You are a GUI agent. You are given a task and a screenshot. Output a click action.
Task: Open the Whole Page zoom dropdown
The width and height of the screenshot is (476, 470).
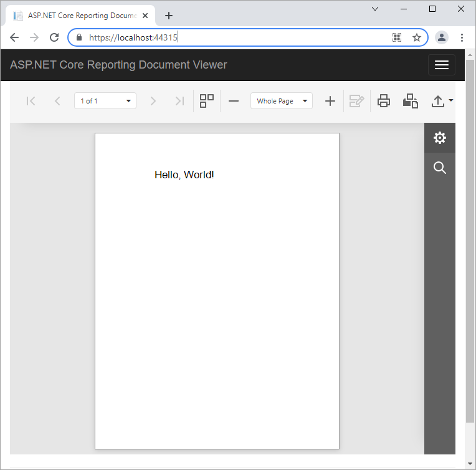282,101
